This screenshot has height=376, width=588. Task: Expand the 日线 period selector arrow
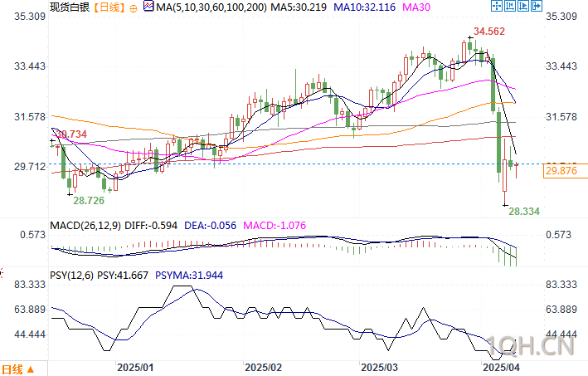(31, 369)
